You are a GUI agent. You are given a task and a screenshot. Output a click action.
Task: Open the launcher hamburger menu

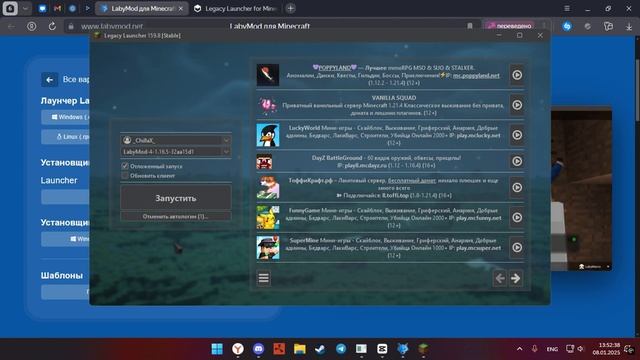pyautogui.click(x=264, y=278)
